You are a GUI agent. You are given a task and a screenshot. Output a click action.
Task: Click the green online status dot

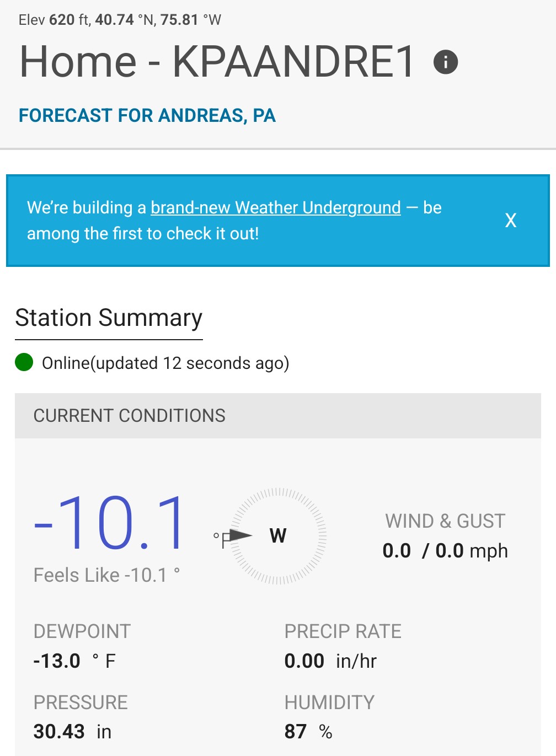click(24, 363)
